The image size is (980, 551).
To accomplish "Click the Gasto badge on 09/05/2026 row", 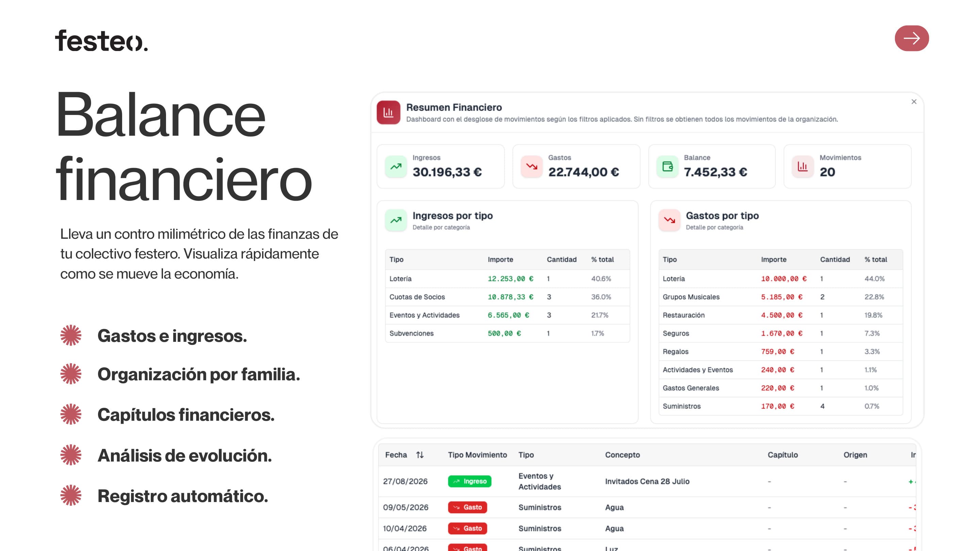I will tap(467, 507).
